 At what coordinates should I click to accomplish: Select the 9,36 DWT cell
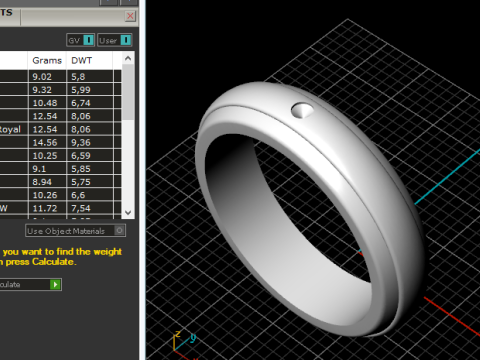(x=90, y=143)
